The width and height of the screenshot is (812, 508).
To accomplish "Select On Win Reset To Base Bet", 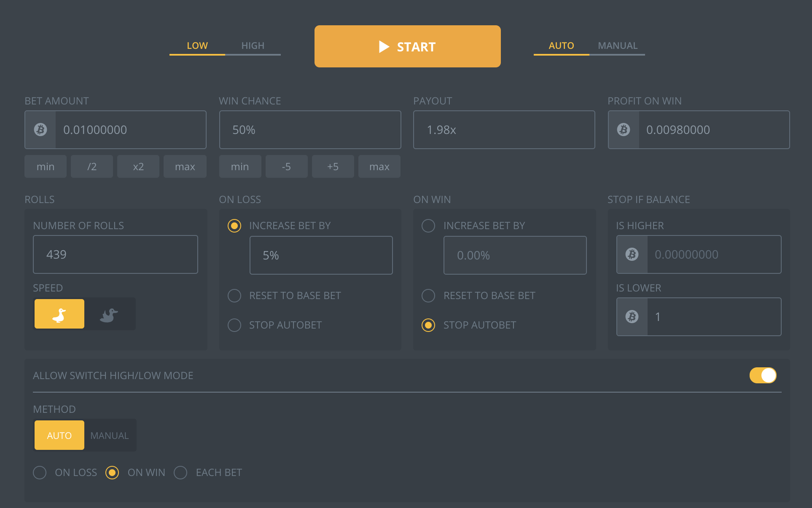I will (428, 296).
